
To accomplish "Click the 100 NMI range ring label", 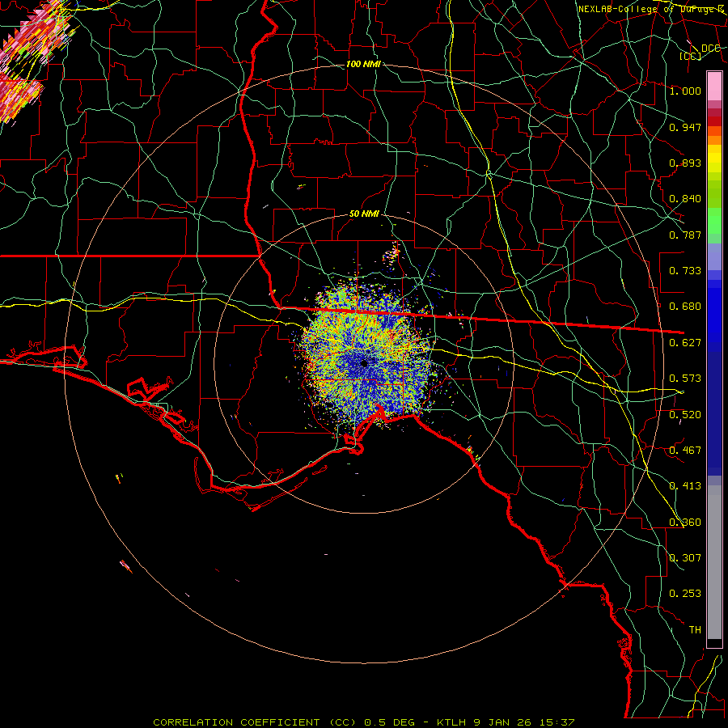I will click(363, 64).
